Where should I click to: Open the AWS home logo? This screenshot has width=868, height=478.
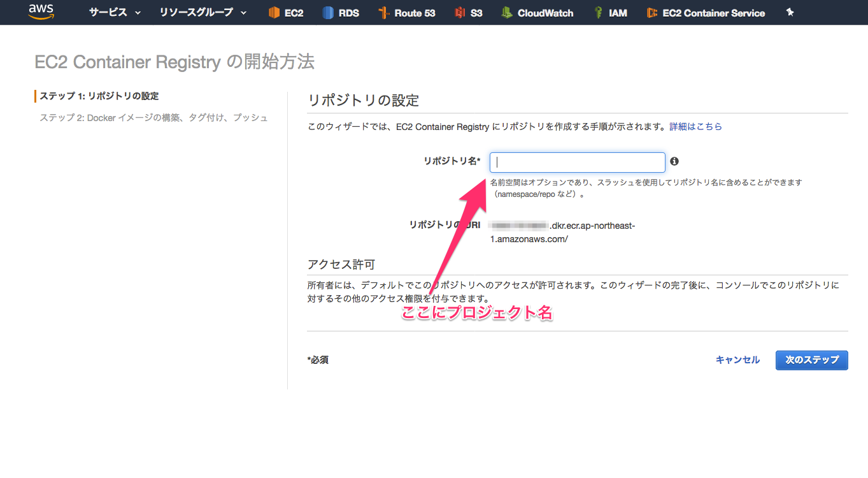tap(41, 12)
